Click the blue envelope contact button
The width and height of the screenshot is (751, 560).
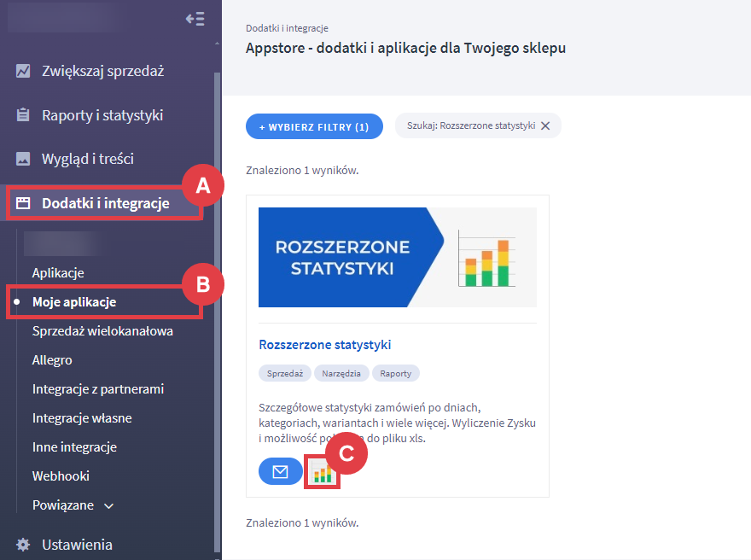(280, 471)
